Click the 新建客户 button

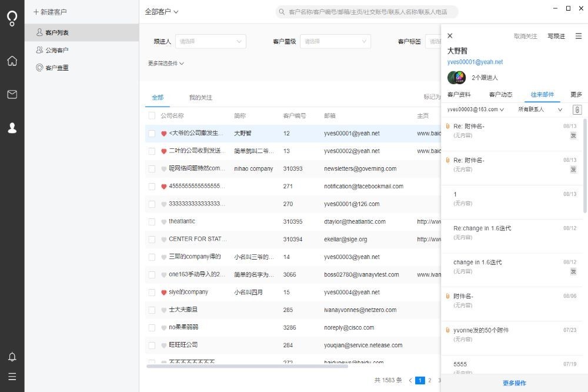[50, 12]
